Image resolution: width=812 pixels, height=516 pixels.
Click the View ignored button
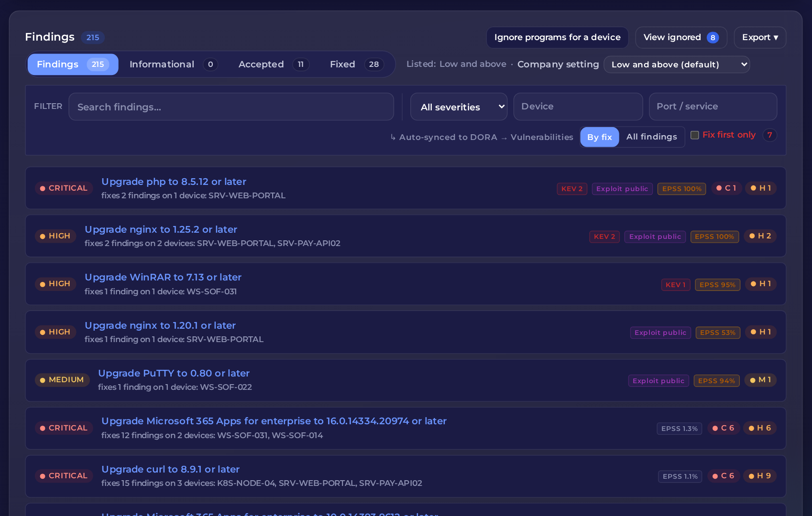tap(681, 37)
